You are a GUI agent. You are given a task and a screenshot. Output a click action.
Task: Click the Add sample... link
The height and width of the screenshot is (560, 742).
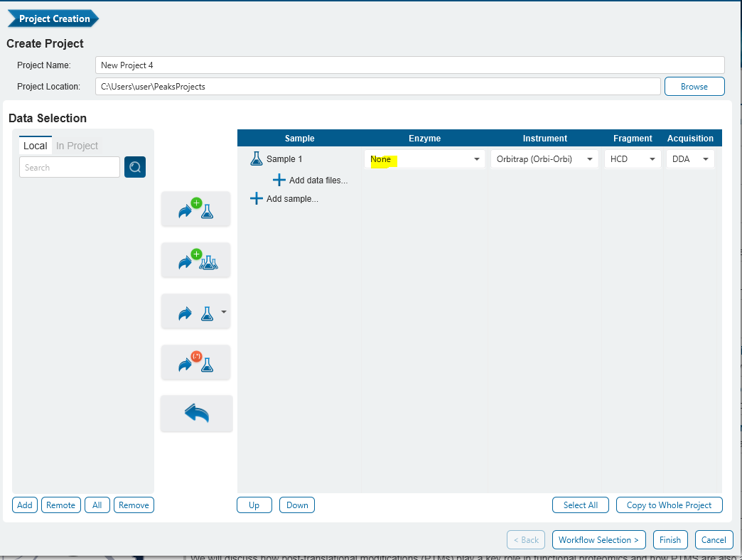point(292,199)
